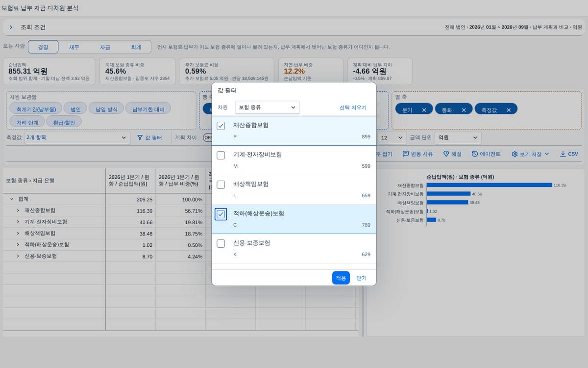This screenshot has width=588, height=368.
Task: Click the 배상책임보험 chart bar 38.48
Action: (447, 202)
